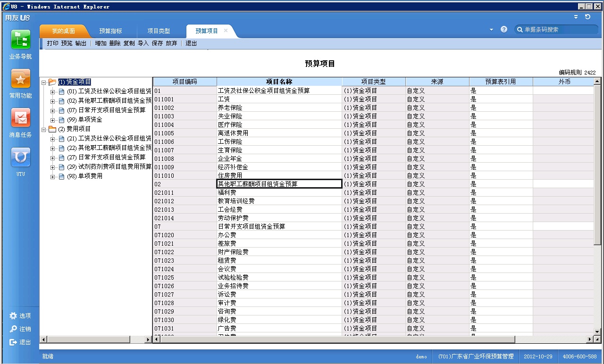The image size is (604, 364).
Task: Launch the UTU icon in sidebar
Action: click(21, 157)
